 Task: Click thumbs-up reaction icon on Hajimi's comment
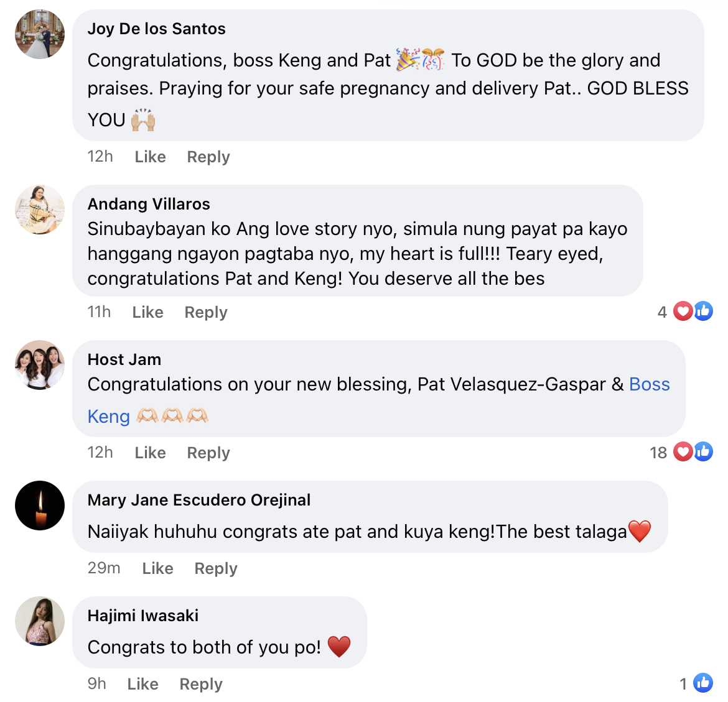point(703,683)
